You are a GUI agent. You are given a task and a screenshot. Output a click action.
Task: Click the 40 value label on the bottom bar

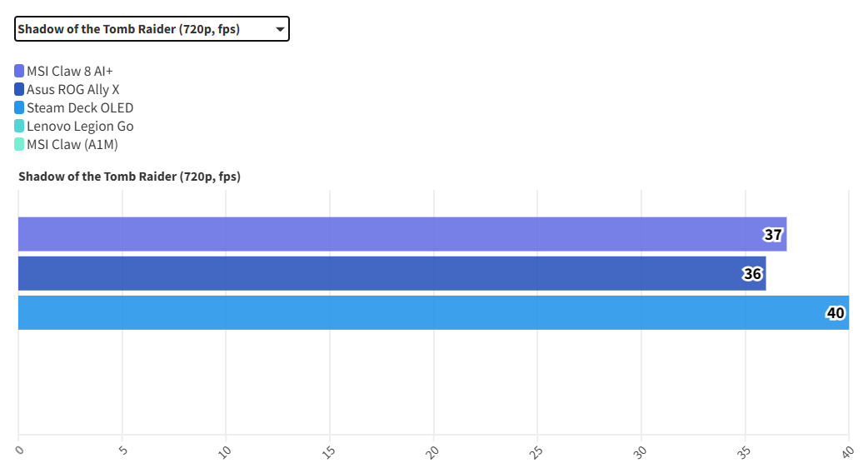[x=836, y=313]
